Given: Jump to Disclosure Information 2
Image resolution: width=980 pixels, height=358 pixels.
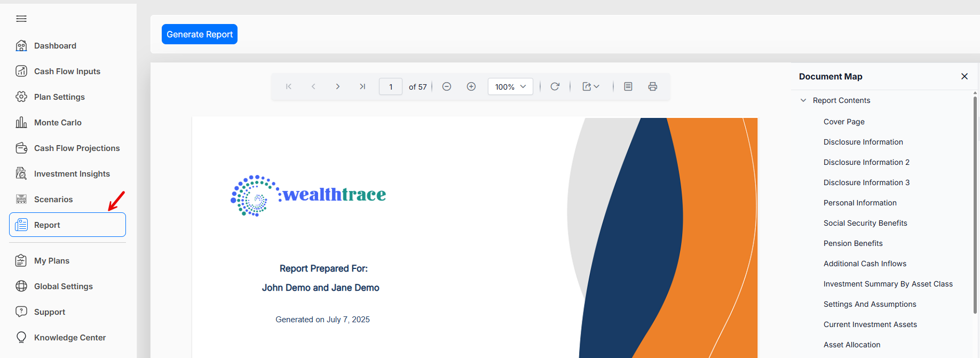Looking at the screenshot, I should pos(866,162).
